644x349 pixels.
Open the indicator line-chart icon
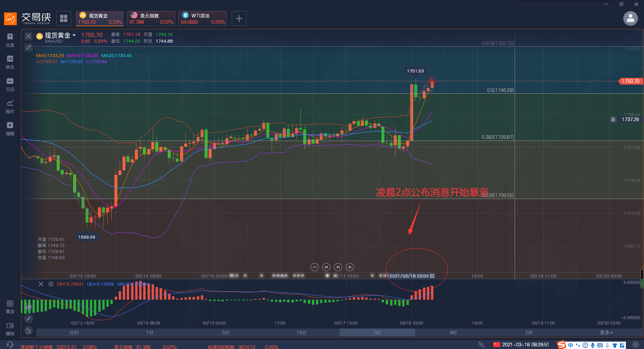tap(29, 331)
